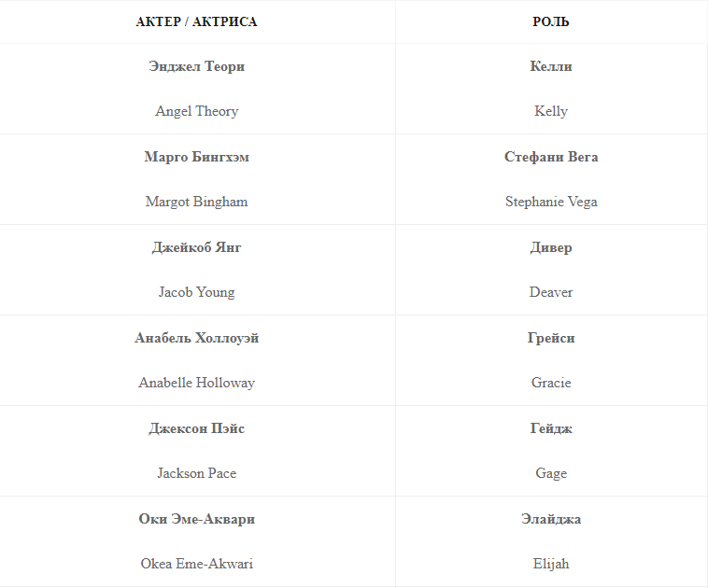
Task: Click the role name Gage
Action: tap(551, 473)
